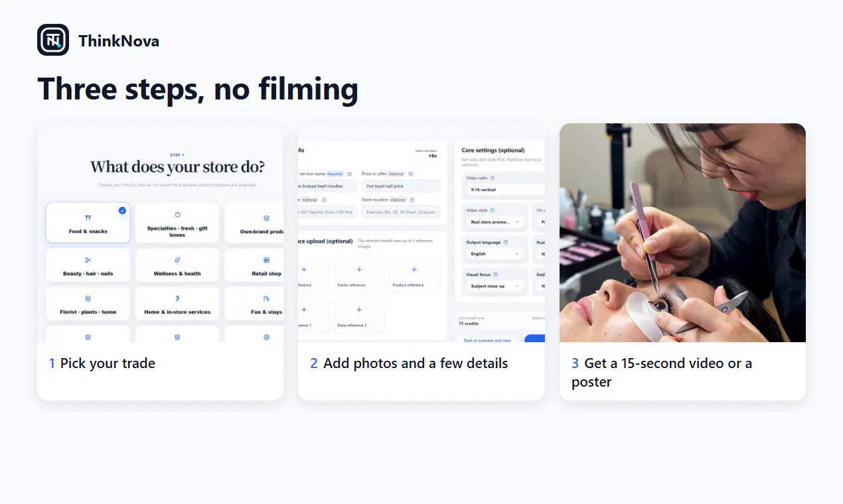843x504 pixels.
Task: Click the fork-and-knife icon on Food & snacks
Action: click(88, 218)
